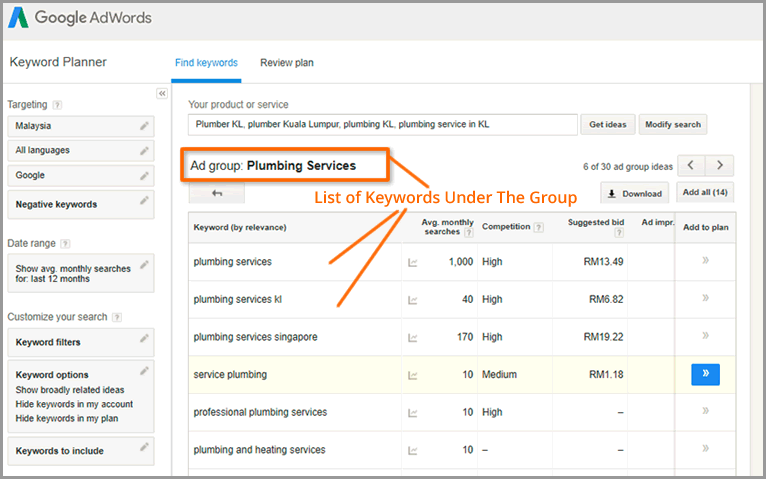Screen dimensions: 766x479
Task: View trend chart for professional plumbing services
Action: click(413, 413)
